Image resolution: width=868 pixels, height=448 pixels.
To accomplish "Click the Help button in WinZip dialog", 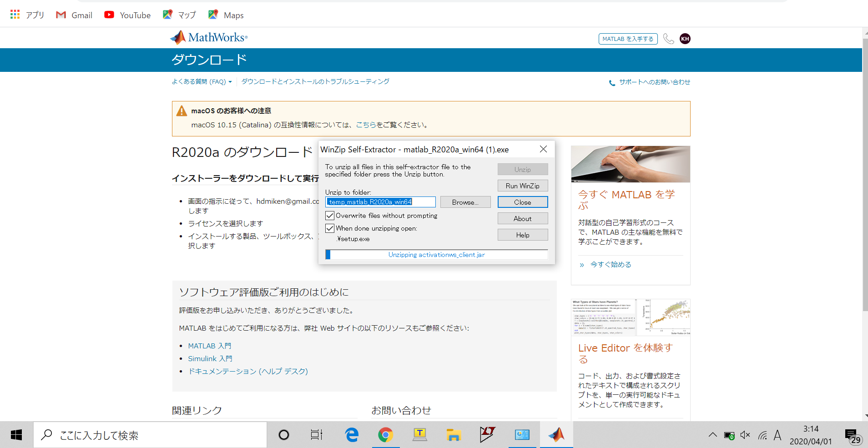I will tap(523, 235).
